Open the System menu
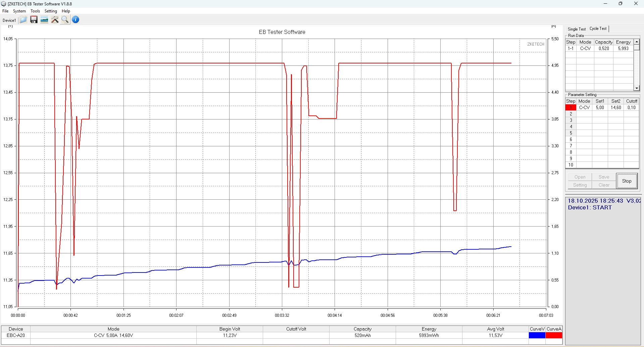The image size is (644, 347). point(19,11)
